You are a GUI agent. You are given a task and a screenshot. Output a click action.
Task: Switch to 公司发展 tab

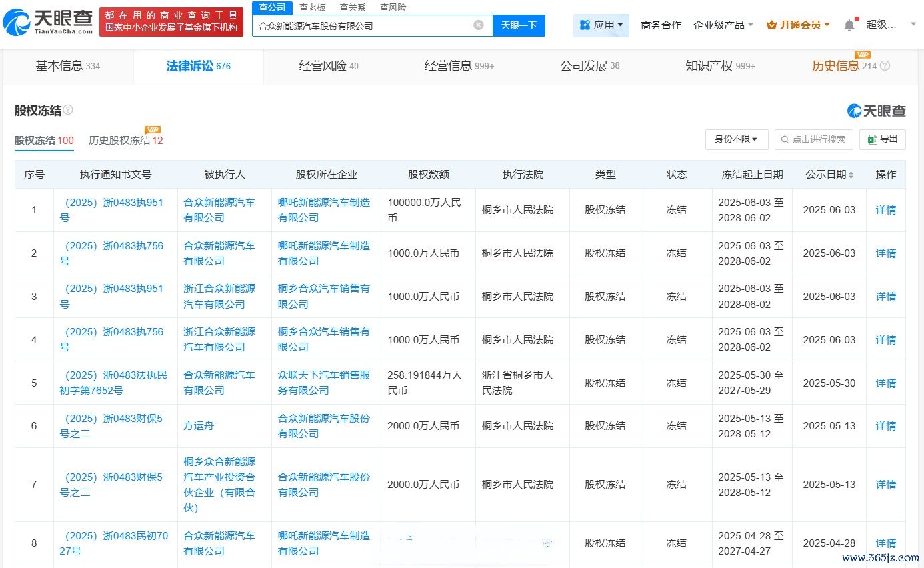[589, 66]
